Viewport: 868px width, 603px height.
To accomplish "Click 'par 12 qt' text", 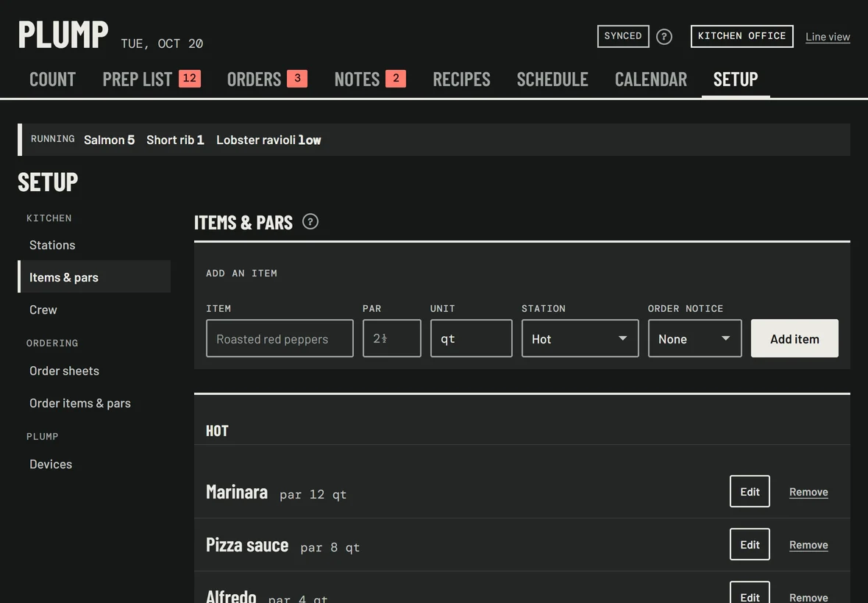I will click(x=313, y=495).
